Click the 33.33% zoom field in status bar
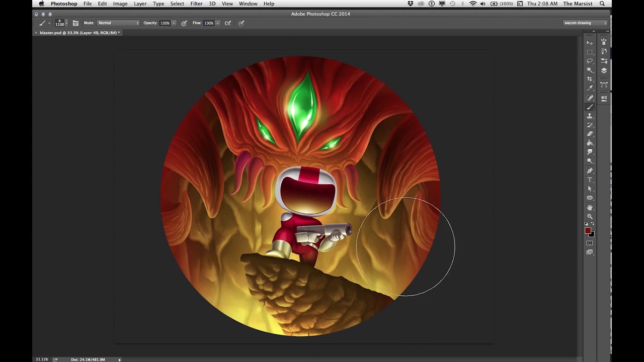644x362 pixels. (x=42, y=359)
